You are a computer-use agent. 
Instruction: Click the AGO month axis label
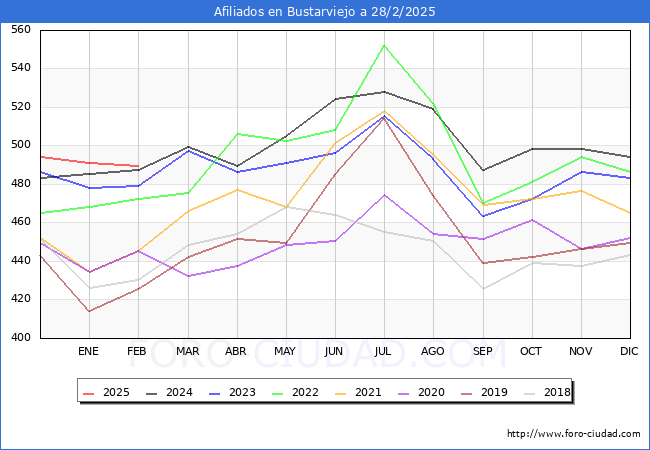433,351
